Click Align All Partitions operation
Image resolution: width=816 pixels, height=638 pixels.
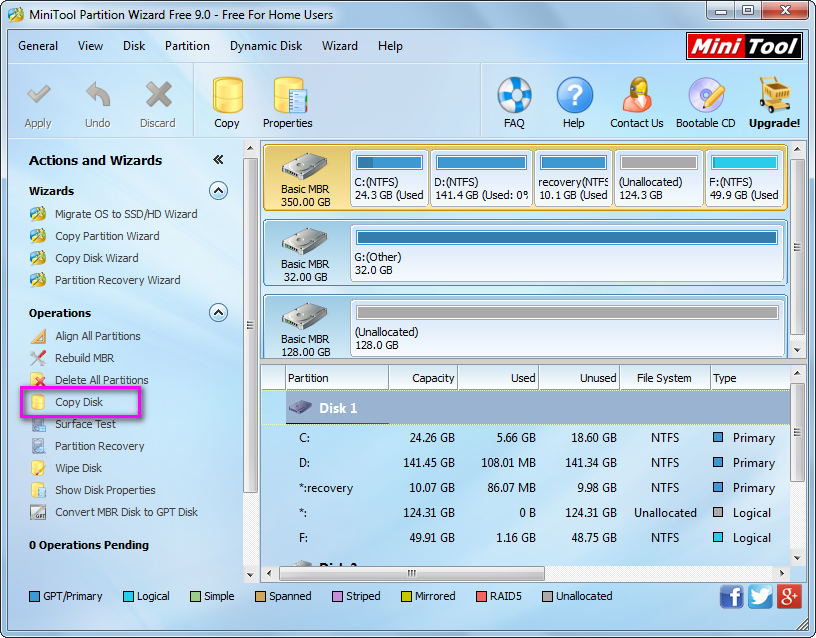pos(98,336)
